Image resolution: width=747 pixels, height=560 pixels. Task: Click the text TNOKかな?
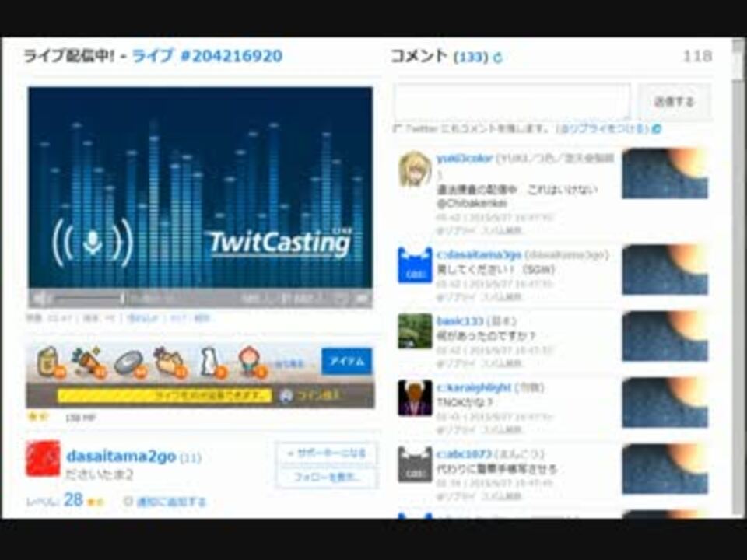[465, 403]
